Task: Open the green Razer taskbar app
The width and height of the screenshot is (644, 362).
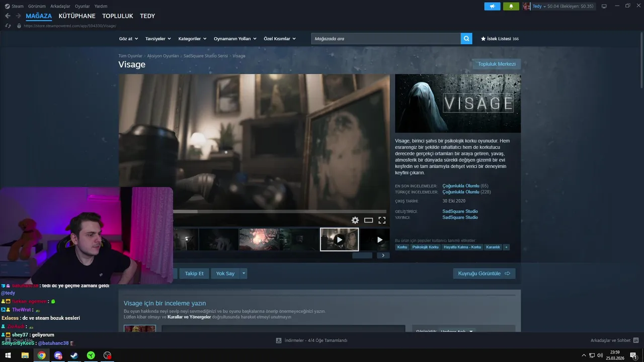Action: [x=91, y=355]
